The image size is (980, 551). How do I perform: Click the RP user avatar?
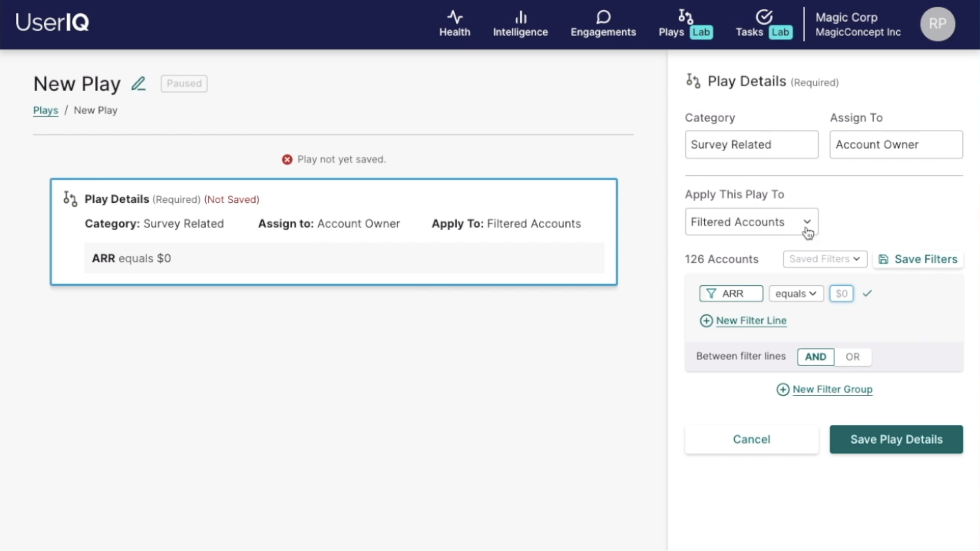pyautogui.click(x=937, y=24)
